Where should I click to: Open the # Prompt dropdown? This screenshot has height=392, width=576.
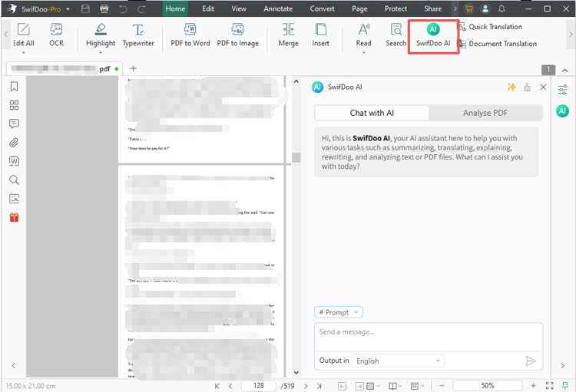(339, 312)
